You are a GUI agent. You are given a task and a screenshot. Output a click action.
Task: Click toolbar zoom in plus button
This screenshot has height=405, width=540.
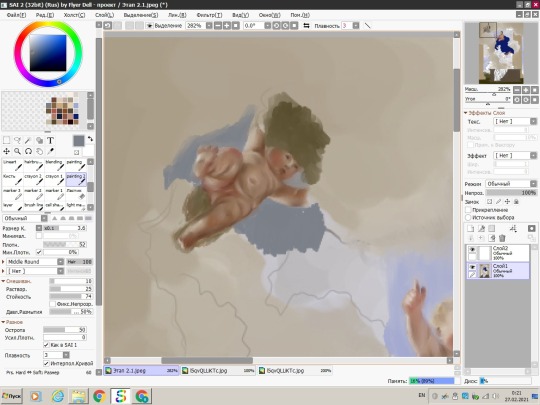(x=227, y=25)
